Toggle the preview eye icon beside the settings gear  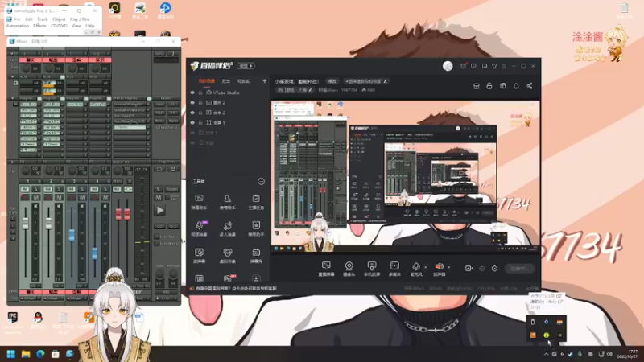pyautogui.click(x=481, y=269)
